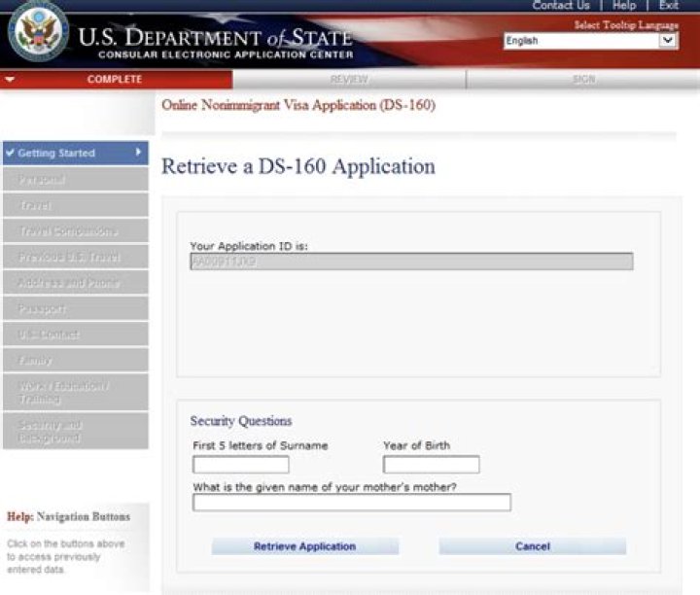Click the Year of Birth input field
The image size is (700, 595).
[x=431, y=465]
